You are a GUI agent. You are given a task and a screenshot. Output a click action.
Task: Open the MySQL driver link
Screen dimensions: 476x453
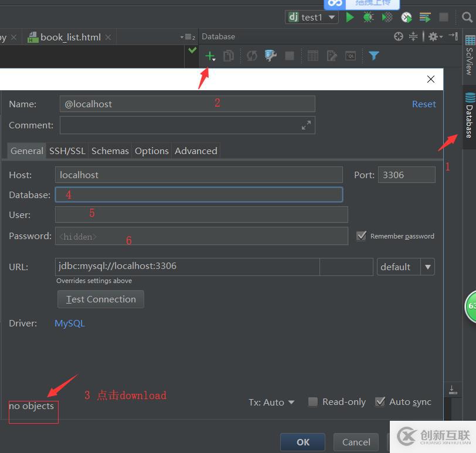pyautogui.click(x=70, y=323)
